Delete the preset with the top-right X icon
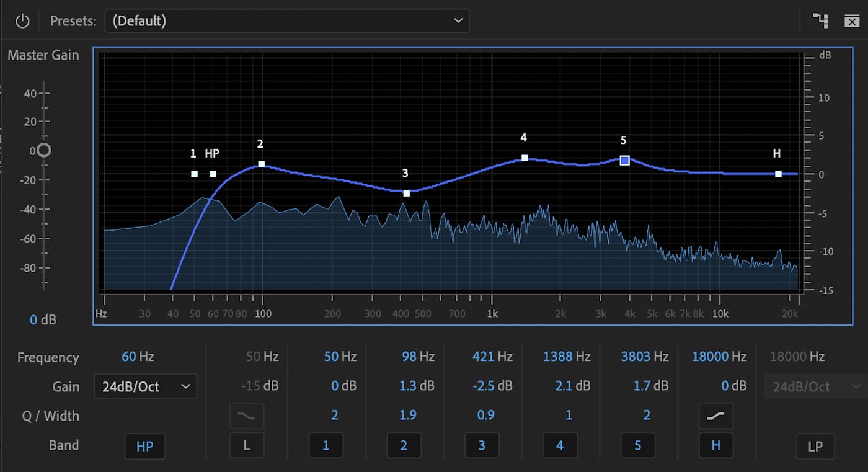 pos(852,21)
